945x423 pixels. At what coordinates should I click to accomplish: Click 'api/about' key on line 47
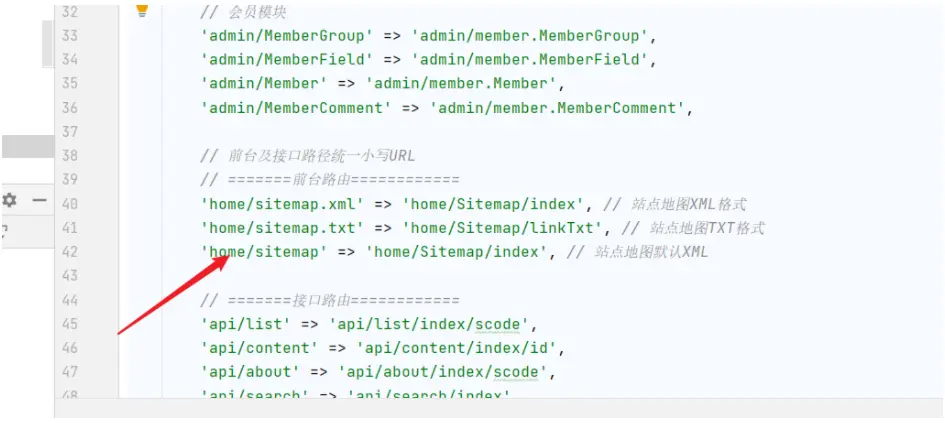pos(251,372)
